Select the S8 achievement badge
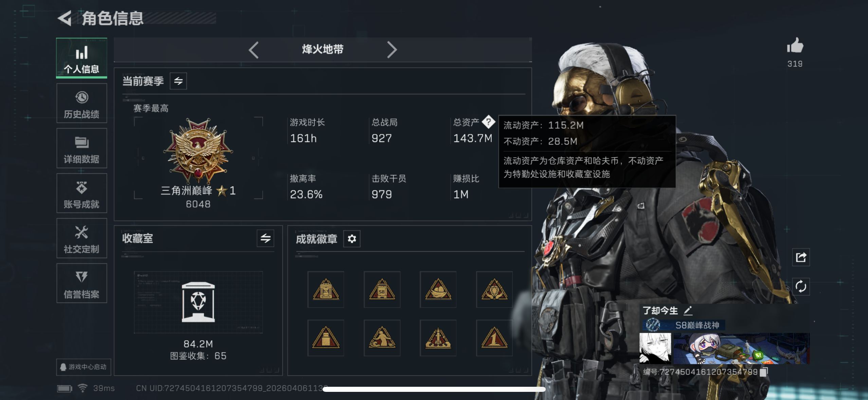 tap(382, 289)
